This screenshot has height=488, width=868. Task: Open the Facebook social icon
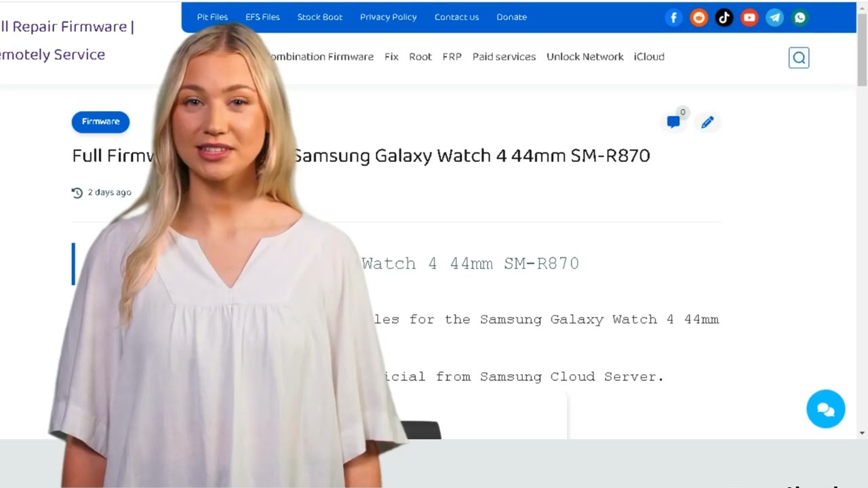(x=673, y=18)
